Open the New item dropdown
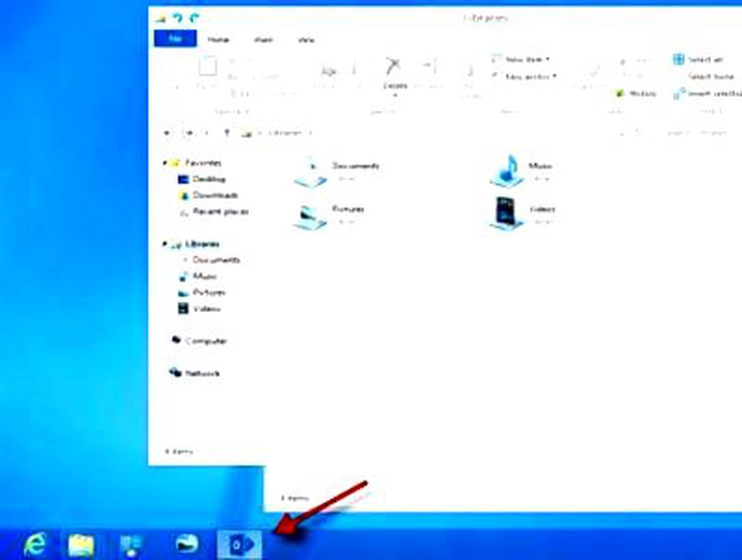The height and width of the screenshot is (560, 742). (x=522, y=59)
